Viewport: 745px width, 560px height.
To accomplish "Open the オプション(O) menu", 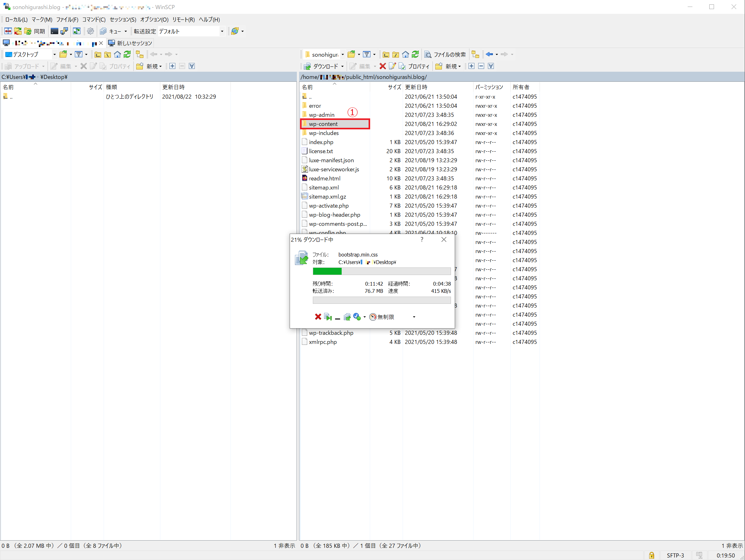I will tap(154, 19).
